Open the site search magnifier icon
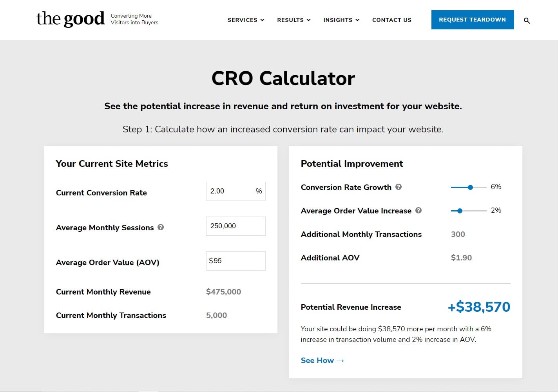Screen dimensions: 558x392 [527, 21]
